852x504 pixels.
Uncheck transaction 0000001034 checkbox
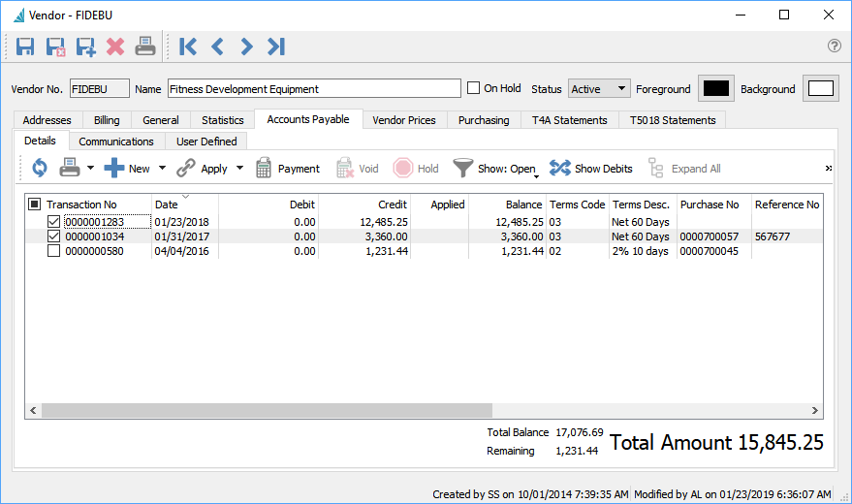[x=53, y=236]
